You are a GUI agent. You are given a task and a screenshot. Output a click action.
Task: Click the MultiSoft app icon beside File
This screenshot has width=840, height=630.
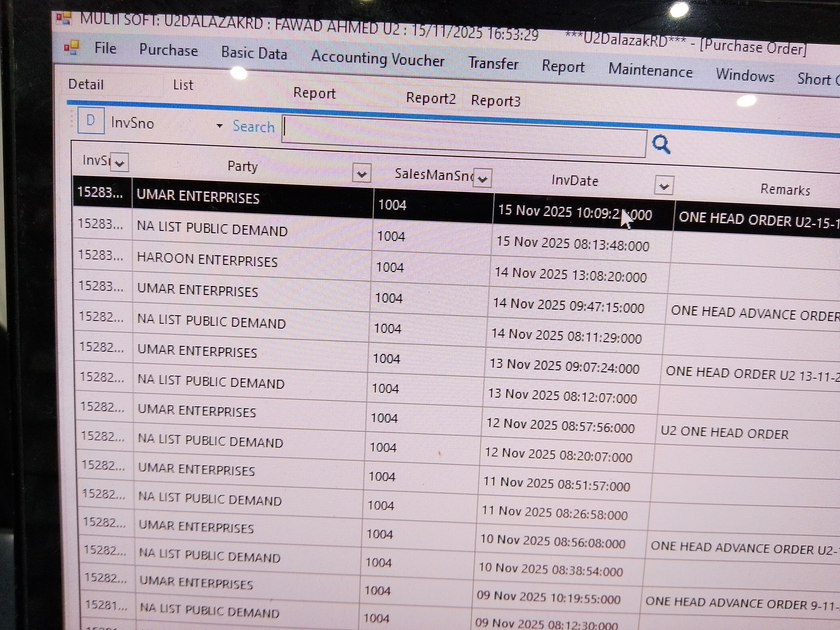72,48
